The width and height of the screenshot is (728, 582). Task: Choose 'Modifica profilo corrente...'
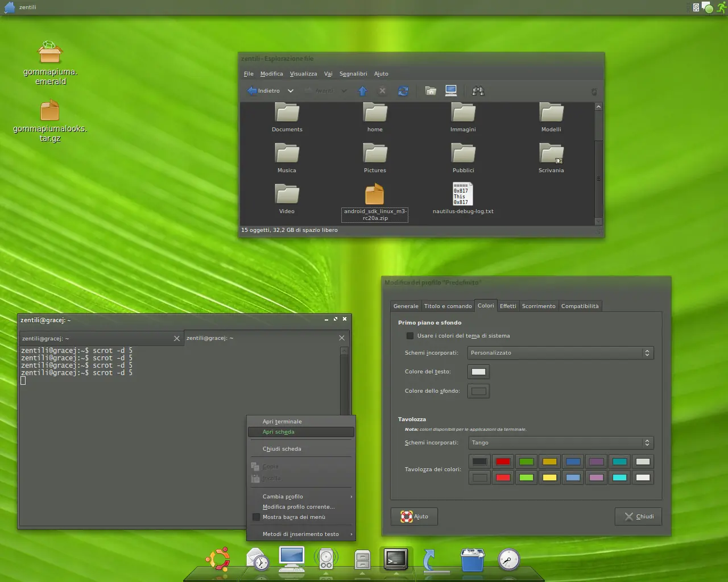(x=301, y=507)
